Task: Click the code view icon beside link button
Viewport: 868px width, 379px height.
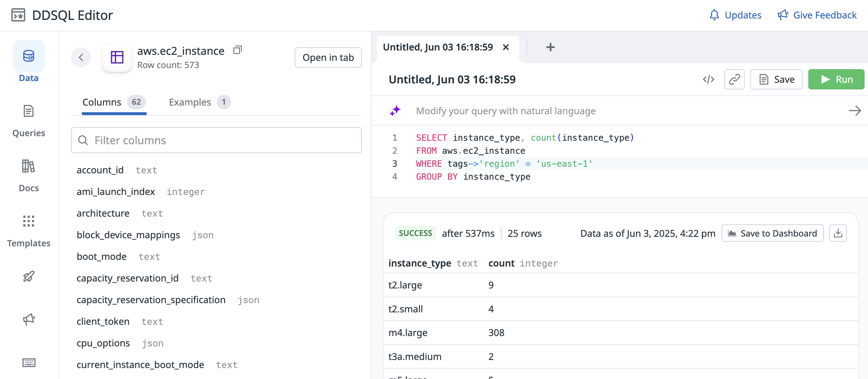Action: [x=708, y=80]
